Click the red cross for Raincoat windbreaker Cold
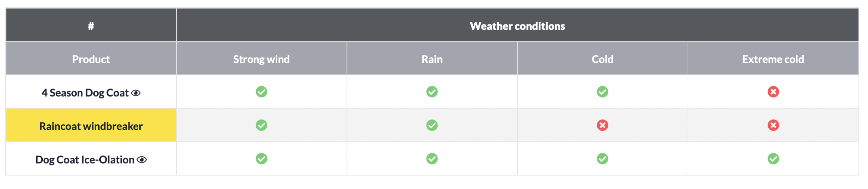The image size is (868, 189). point(603,125)
